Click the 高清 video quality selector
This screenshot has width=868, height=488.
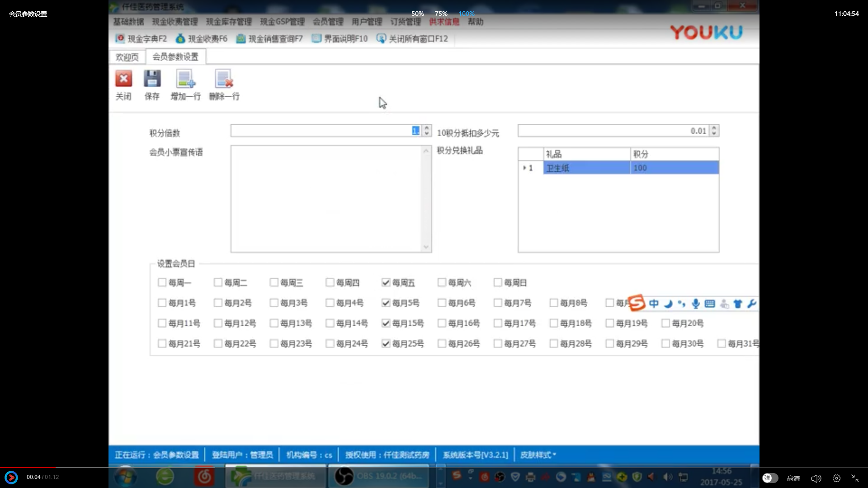click(x=793, y=479)
